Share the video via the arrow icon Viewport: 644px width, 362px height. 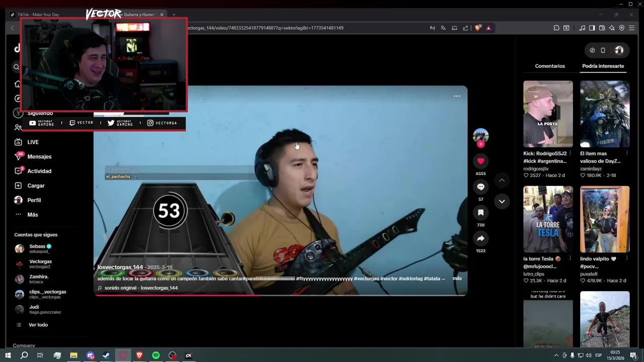[480, 238]
